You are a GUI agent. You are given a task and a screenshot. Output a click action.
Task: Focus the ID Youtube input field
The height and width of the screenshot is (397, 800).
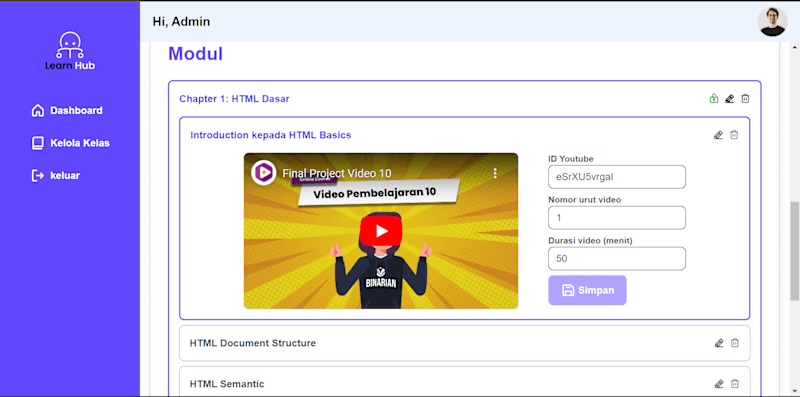(x=617, y=177)
